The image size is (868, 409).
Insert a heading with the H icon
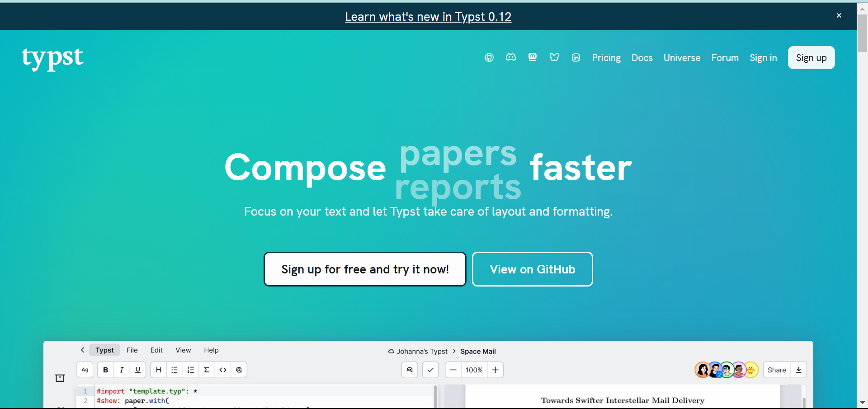tap(159, 370)
